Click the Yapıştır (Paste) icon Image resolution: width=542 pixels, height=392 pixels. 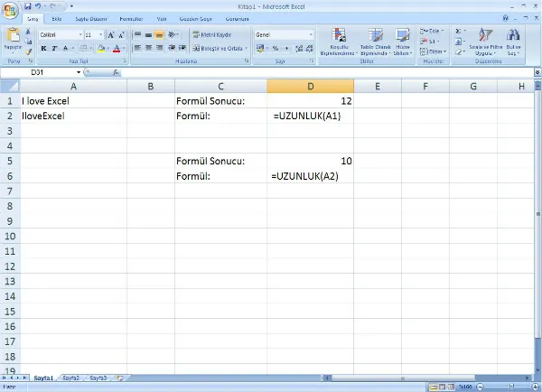[13, 36]
